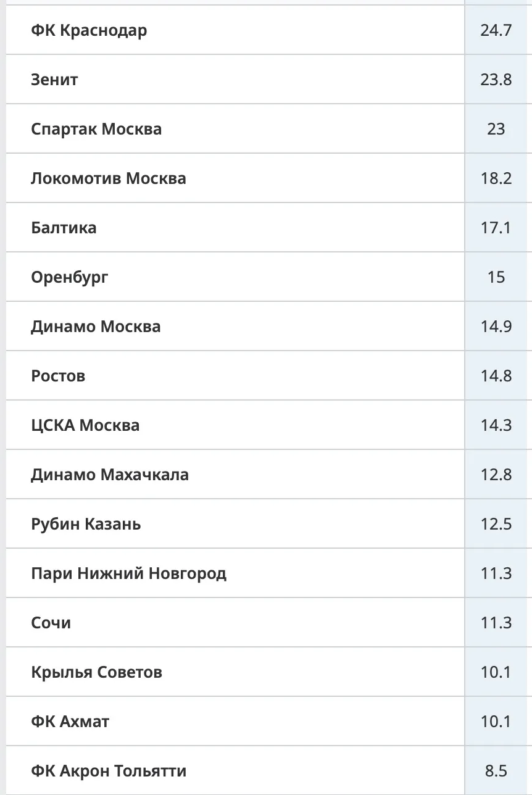This screenshot has height=795, width=532.
Task: Select the 18.2 value for Локомотив
Action: (x=496, y=178)
